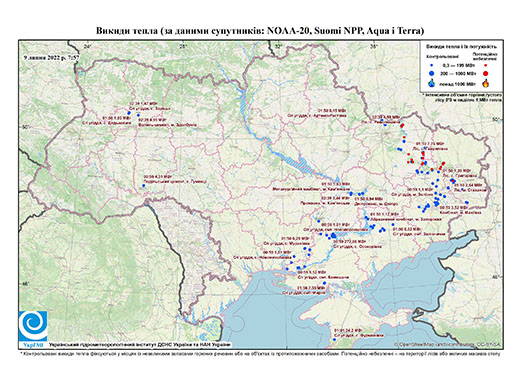The width and height of the screenshot is (520, 368).
Task: Click the понад 1000 MW legend text
Action: coord(459,83)
